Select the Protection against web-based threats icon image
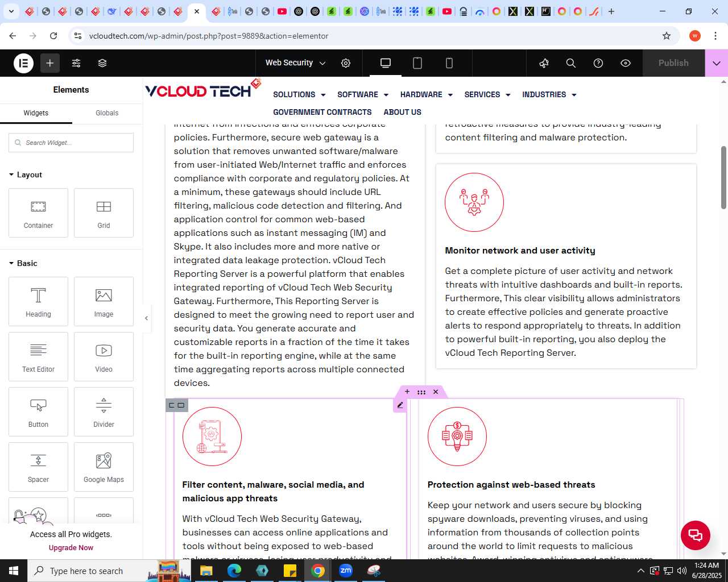The height and width of the screenshot is (582, 728). coord(457,436)
